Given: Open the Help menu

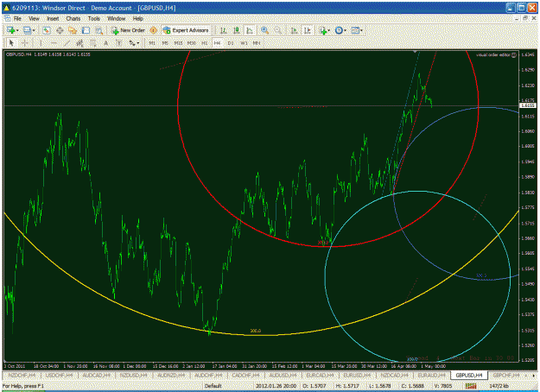Looking at the screenshot, I should 137,19.
